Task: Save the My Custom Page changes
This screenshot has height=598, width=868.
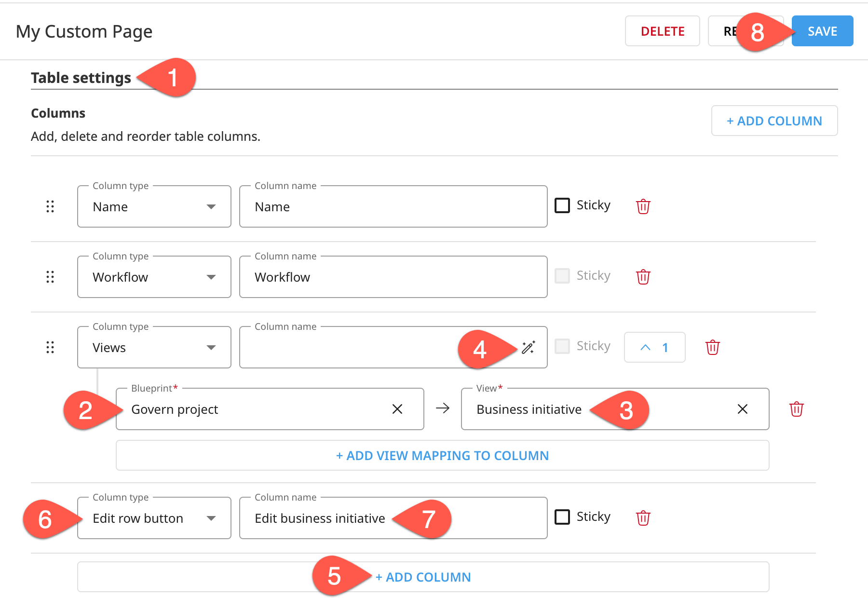Action: pos(821,31)
